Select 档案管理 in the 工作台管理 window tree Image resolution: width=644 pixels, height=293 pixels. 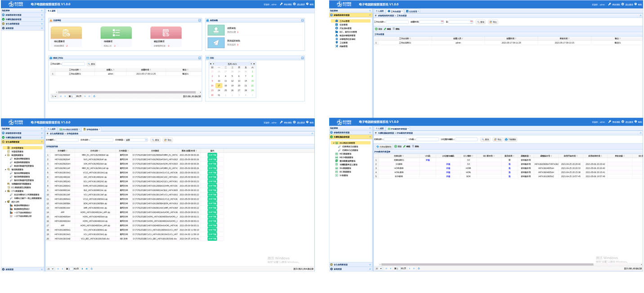click(x=342, y=46)
